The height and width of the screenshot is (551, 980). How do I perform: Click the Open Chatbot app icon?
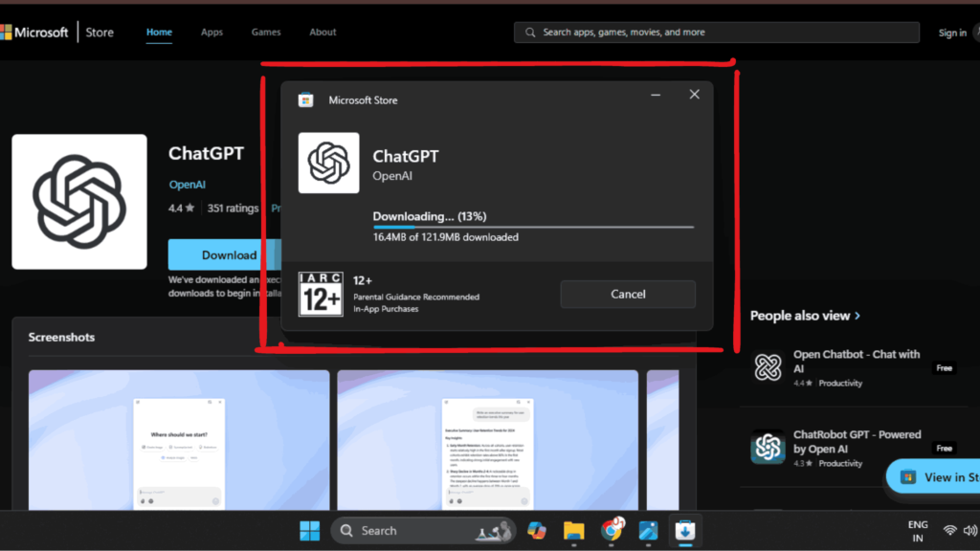point(768,367)
